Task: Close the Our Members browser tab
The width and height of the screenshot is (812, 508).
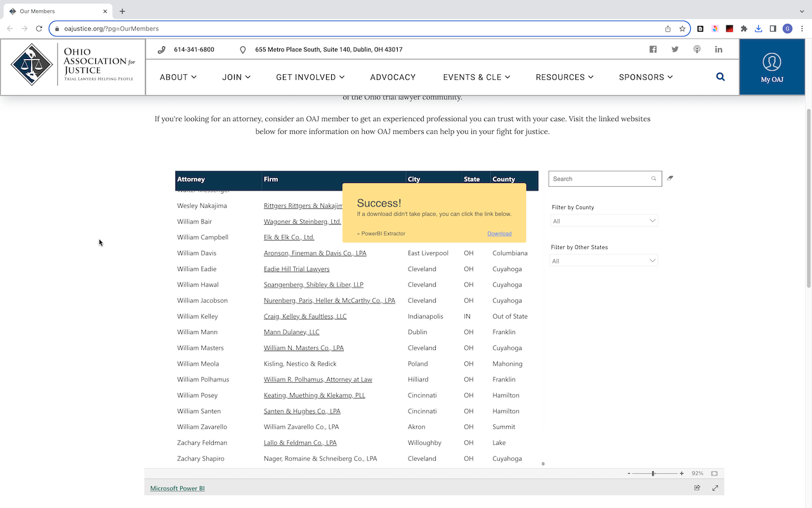Action: pos(105,11)
